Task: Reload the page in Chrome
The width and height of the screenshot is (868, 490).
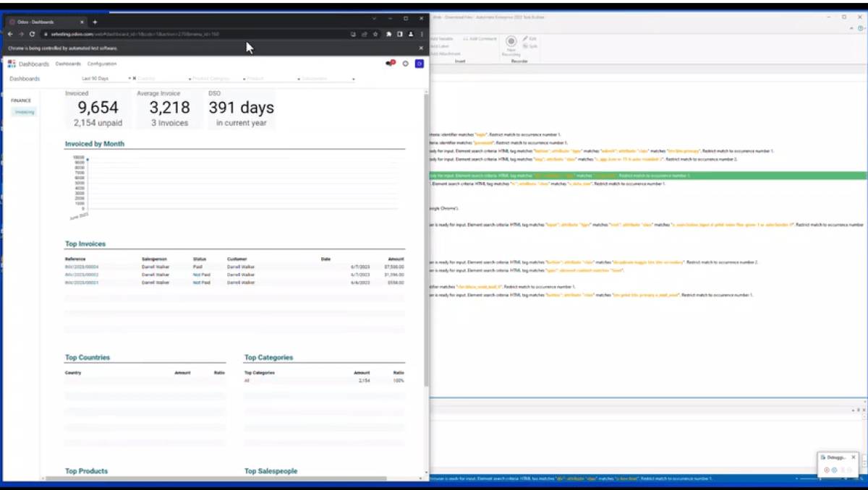Action: pos(32,34)
